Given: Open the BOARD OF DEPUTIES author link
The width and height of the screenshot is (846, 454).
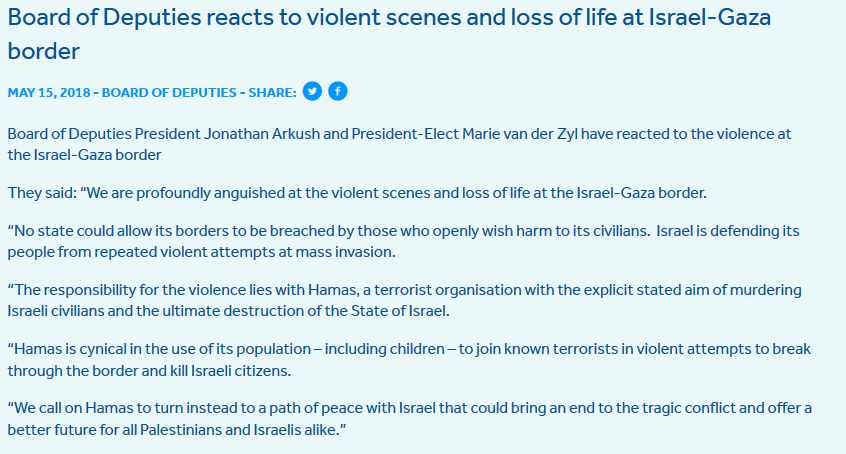Looking at the screenshot, I should (x=169, y=92).
